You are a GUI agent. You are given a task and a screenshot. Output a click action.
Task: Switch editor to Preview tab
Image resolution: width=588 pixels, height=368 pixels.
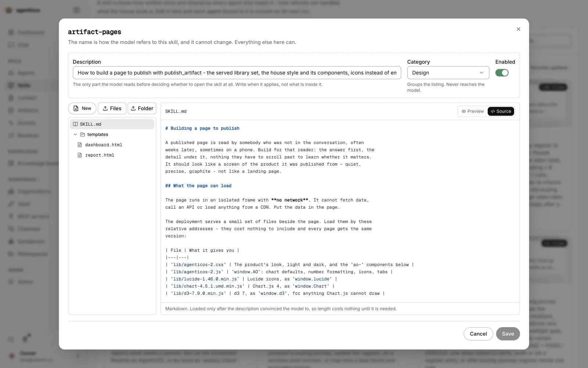click(x=473, y=112)
